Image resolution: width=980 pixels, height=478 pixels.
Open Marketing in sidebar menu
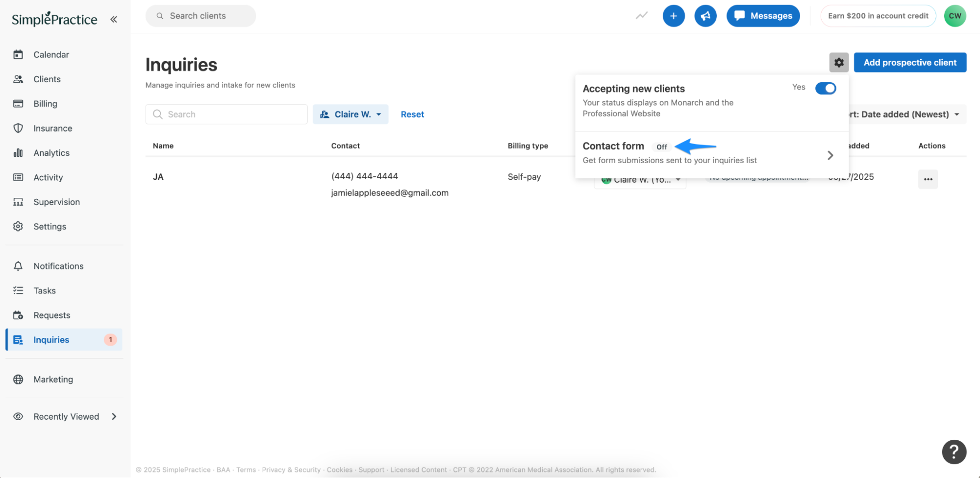pyautogui.click(x=53, y=379)
